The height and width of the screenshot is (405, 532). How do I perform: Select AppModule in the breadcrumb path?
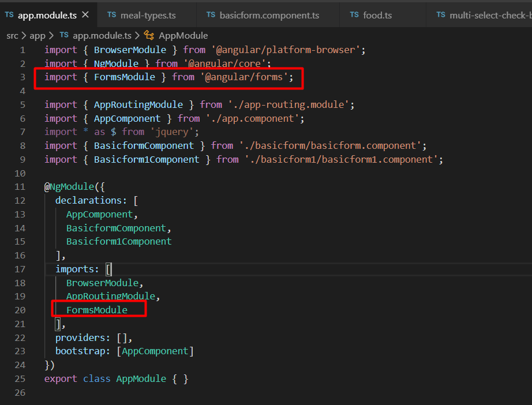[x=182, y=35]
